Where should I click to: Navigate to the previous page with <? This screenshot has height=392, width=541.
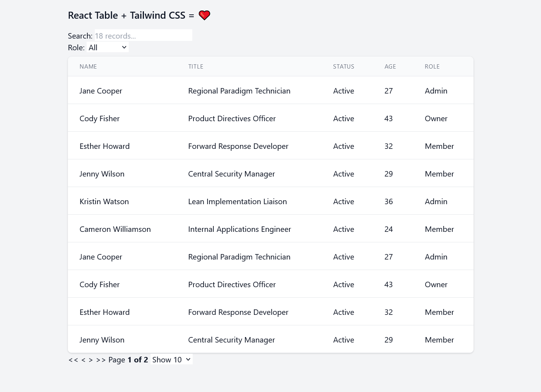83,360
